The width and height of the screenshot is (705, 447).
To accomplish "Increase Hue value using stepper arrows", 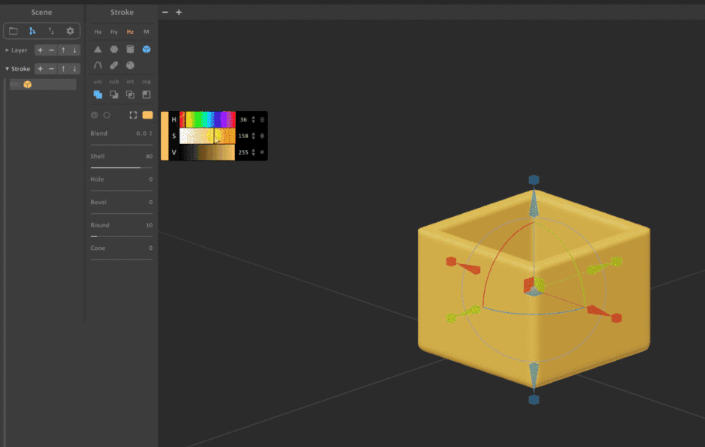I will 254,117.
